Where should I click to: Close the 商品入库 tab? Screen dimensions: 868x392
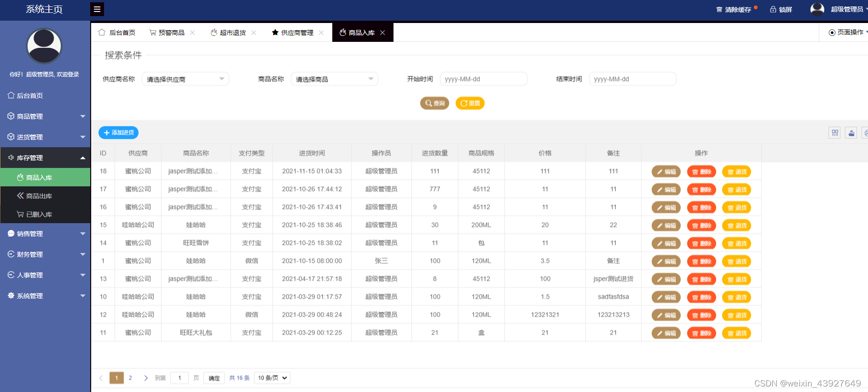click(382, 33)
